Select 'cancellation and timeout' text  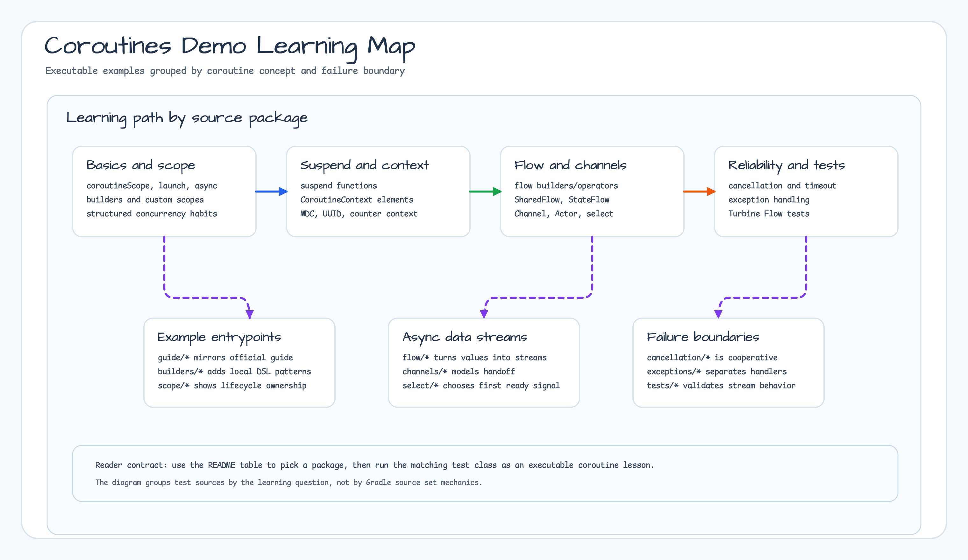click(782, 186)
